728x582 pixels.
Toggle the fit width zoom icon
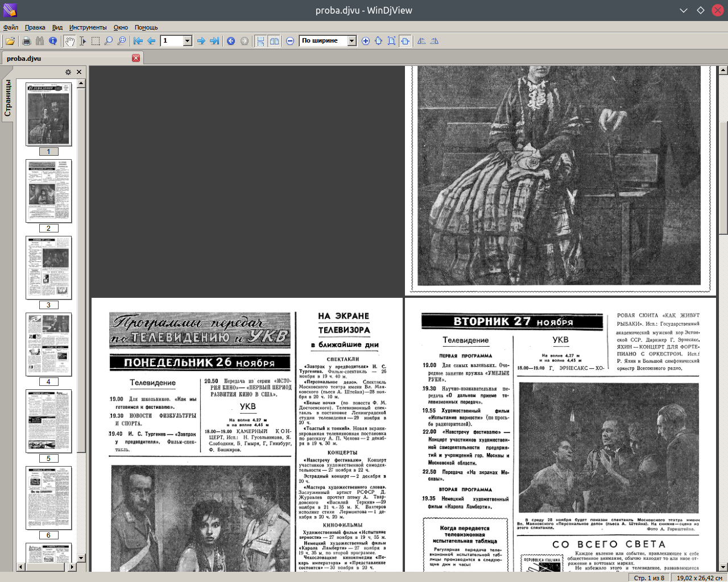point(405,41)
